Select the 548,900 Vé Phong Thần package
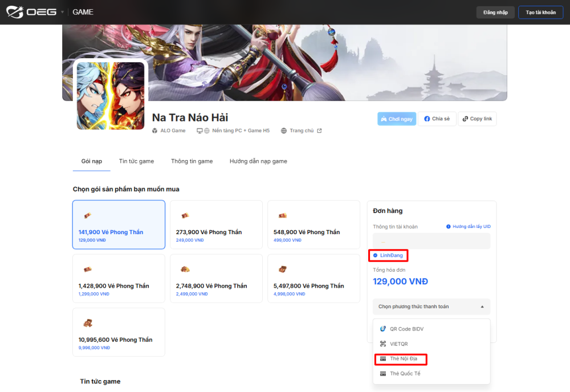Screen dimensions: 570x392 point(313,224)
